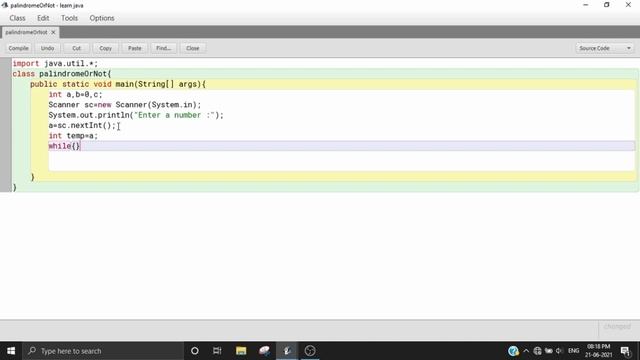
Task: Open OBS Studio taskbar icon
Action: click(310, 351)
